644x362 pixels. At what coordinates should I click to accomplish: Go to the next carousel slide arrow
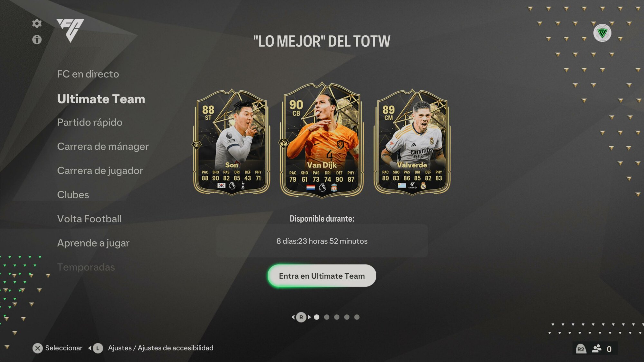tap(309, 317)
